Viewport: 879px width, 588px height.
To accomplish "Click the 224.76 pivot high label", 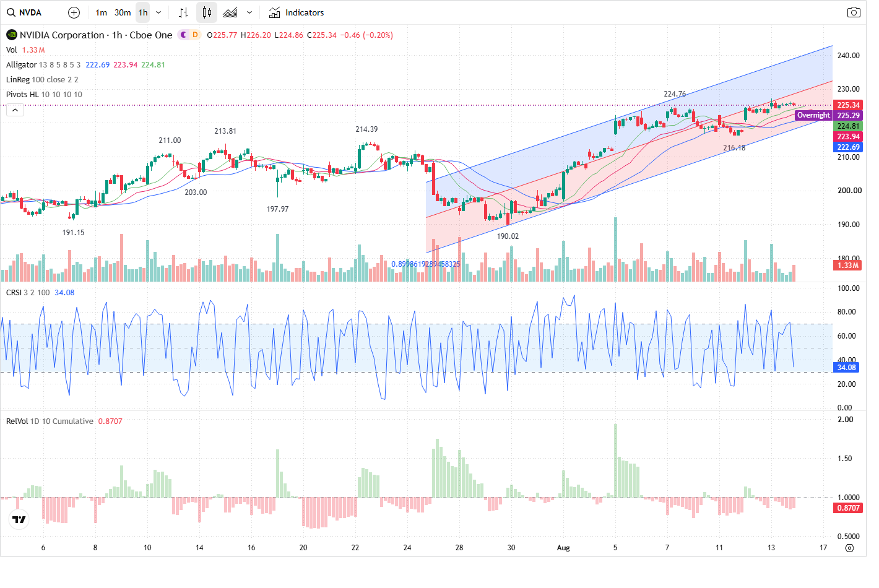I will click(675, 94).
